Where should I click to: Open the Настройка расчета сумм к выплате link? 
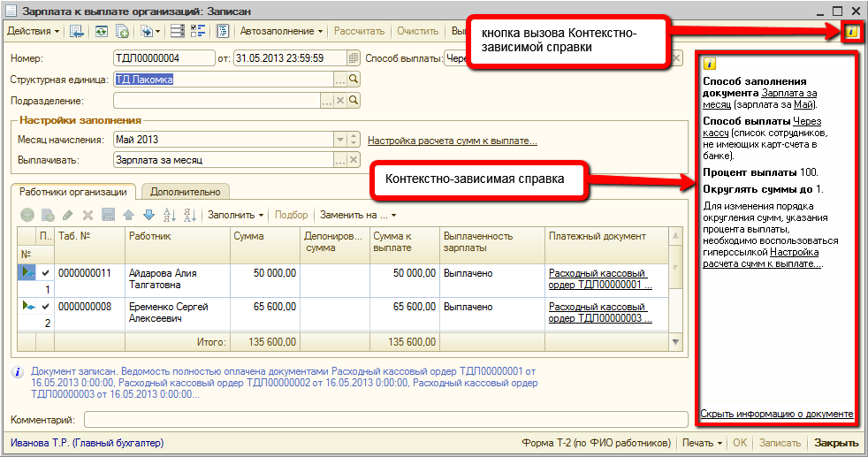pyautogui.click(x=452, y=140)
